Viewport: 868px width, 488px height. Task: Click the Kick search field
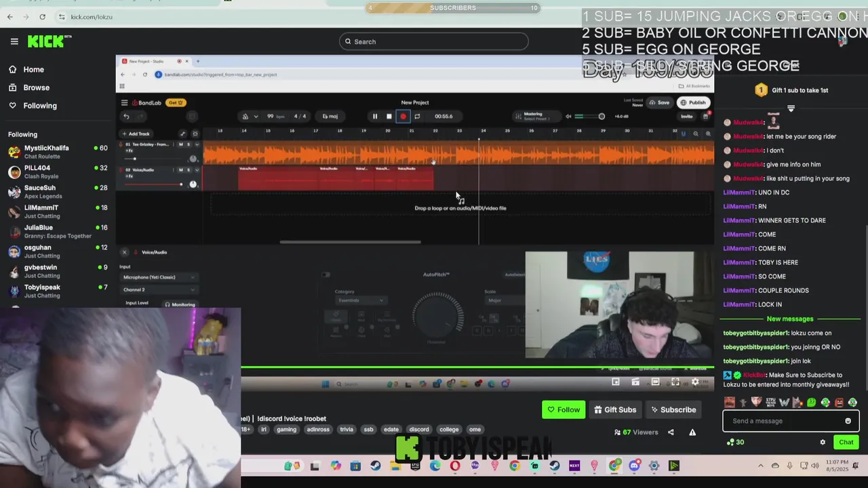pyautogui.click(x=433, y=41)
